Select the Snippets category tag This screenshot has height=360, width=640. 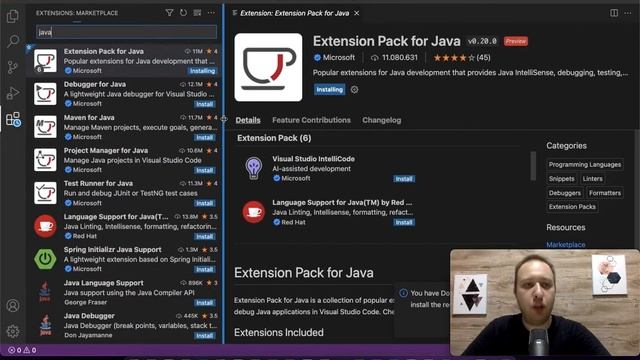[x=561, y=179]
